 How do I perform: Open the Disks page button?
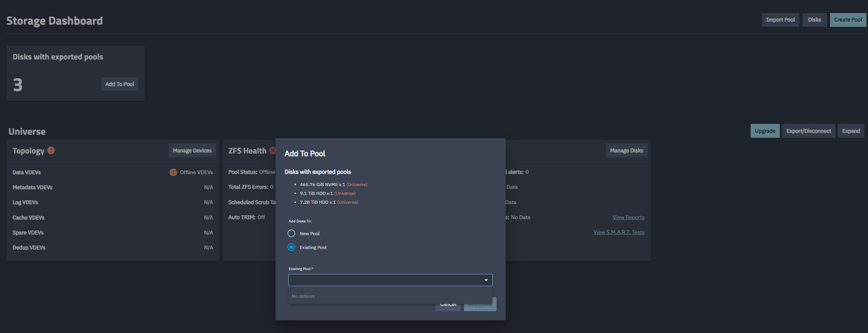coord(814,20)
